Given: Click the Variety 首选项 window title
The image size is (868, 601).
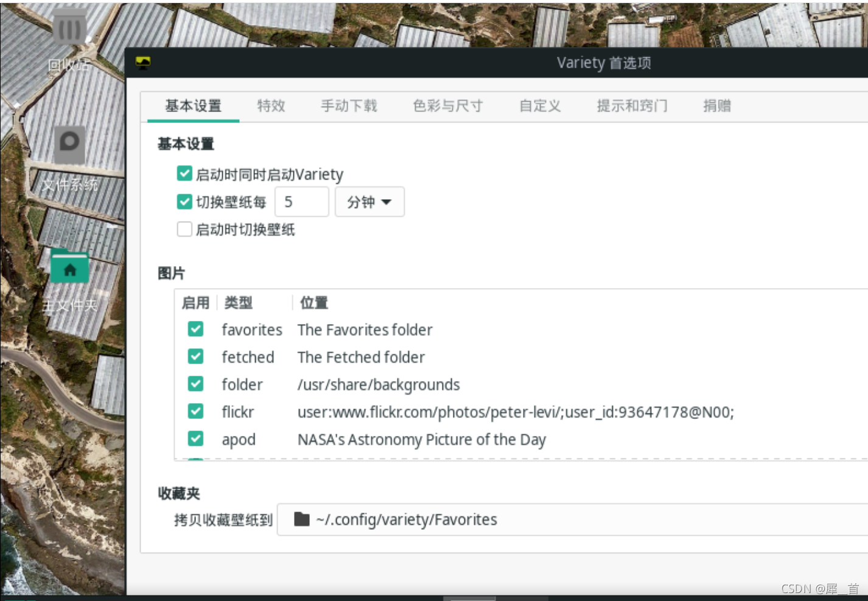Looking at the screenshot, I should [x=604, y=63].
